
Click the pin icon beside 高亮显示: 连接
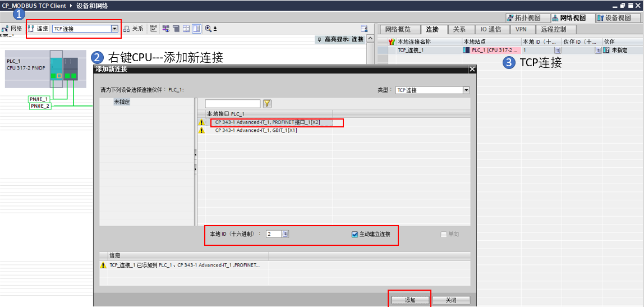click(320, 39)
